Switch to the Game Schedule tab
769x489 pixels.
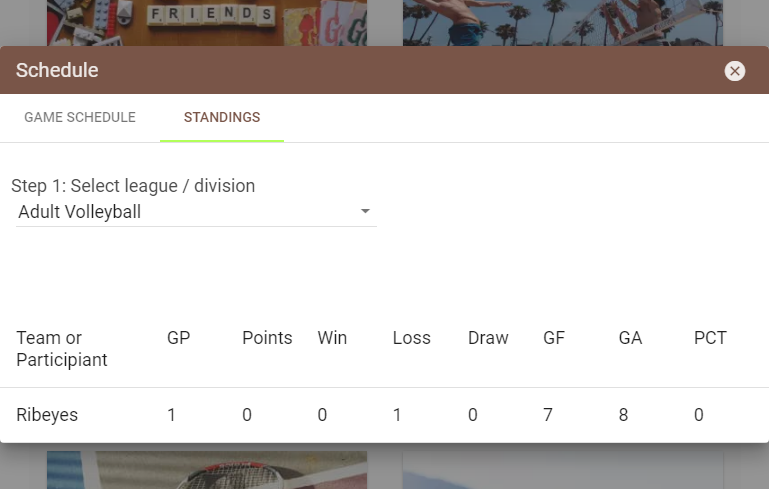click(x=80, y=118)
